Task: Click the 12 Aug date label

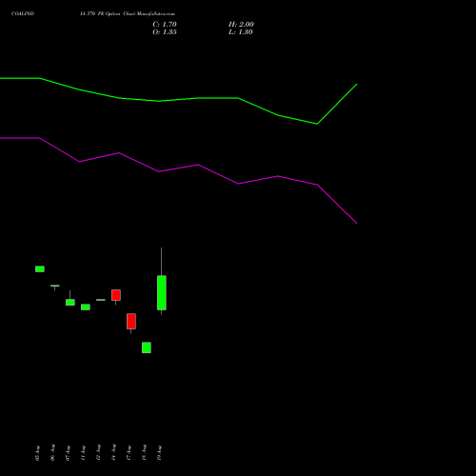Action: pos(98,453)
